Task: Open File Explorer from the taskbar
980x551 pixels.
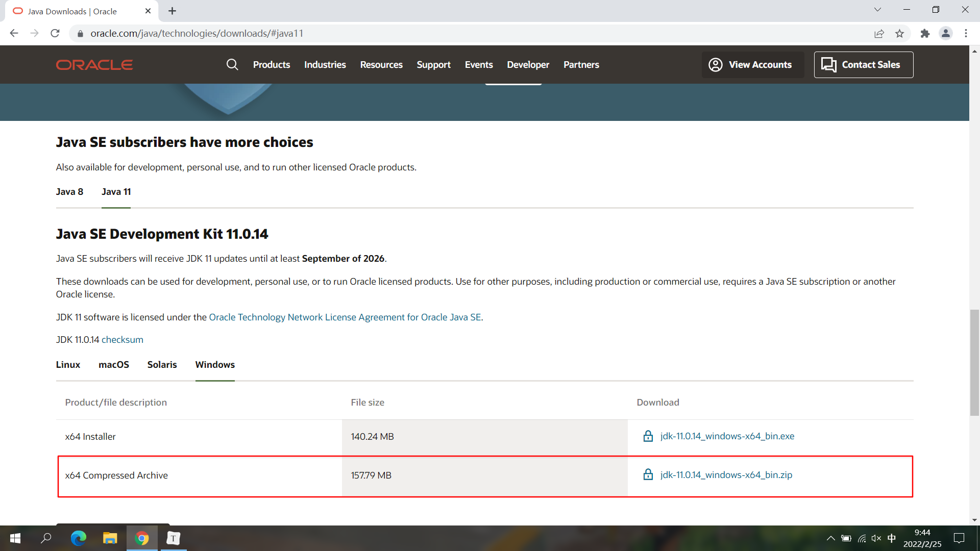Action: click(x=110, y=538)
